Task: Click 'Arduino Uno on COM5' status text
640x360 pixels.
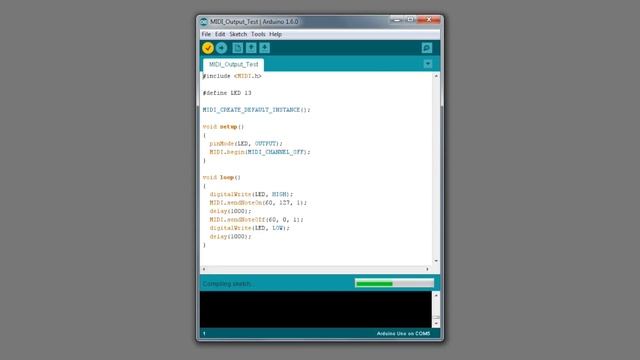Action: (403, 333)
